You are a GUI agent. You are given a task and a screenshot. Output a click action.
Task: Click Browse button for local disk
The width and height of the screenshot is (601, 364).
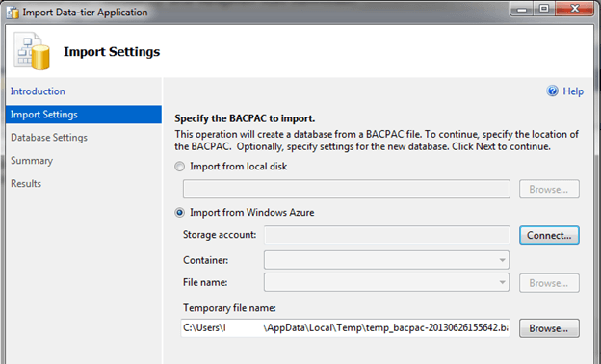coord(549,189)
